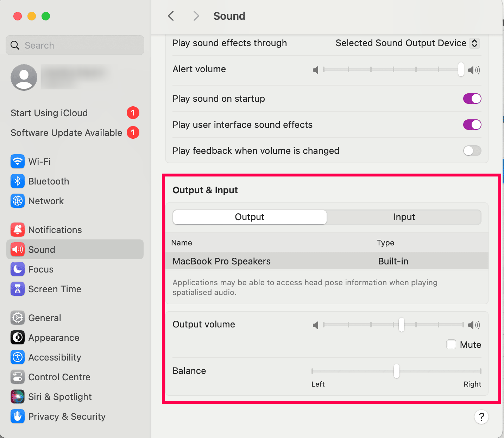This screenshot has width=504, height=438.
Task: Open the Control Centre pane
Action: 75,377
